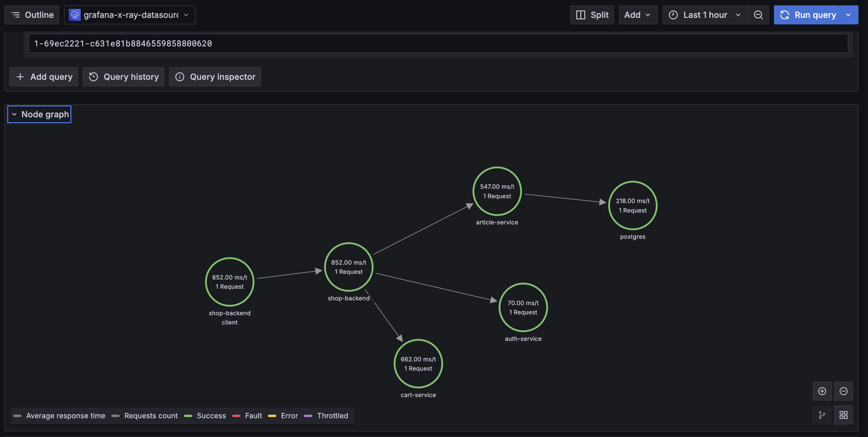Screen dimensions: 868x437
Task: Select the hierarchical layout icon
Action: [822, 415]
